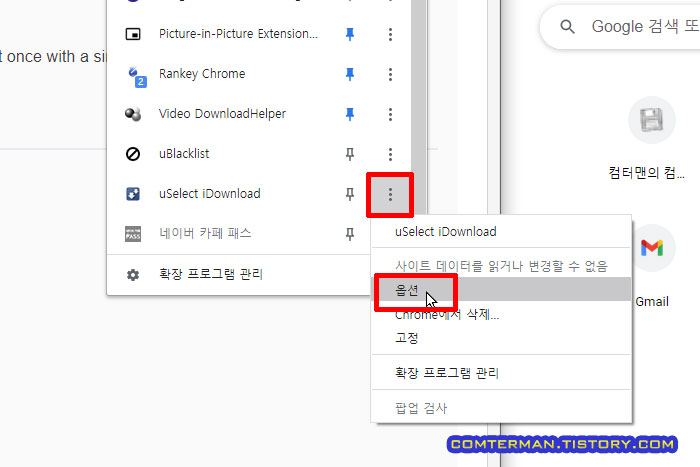Viewport: 700px width, 467px height.
Task: Click Picture-in-Picture Extension name in list
Action: 238,34
